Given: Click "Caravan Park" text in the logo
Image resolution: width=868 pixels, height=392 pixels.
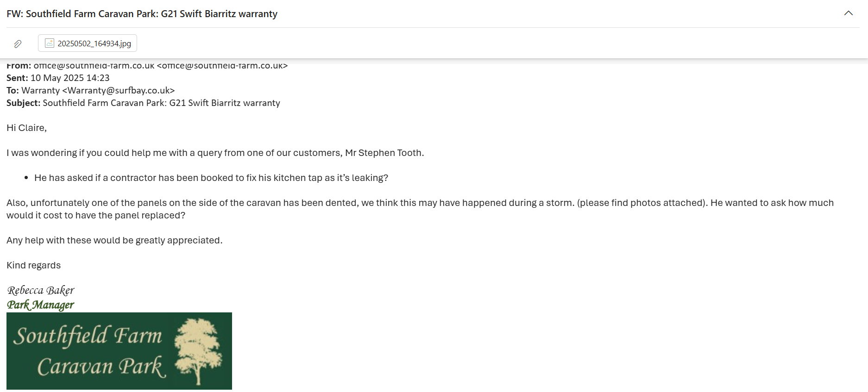Looking at the screenshot, I should click(101, 367).
